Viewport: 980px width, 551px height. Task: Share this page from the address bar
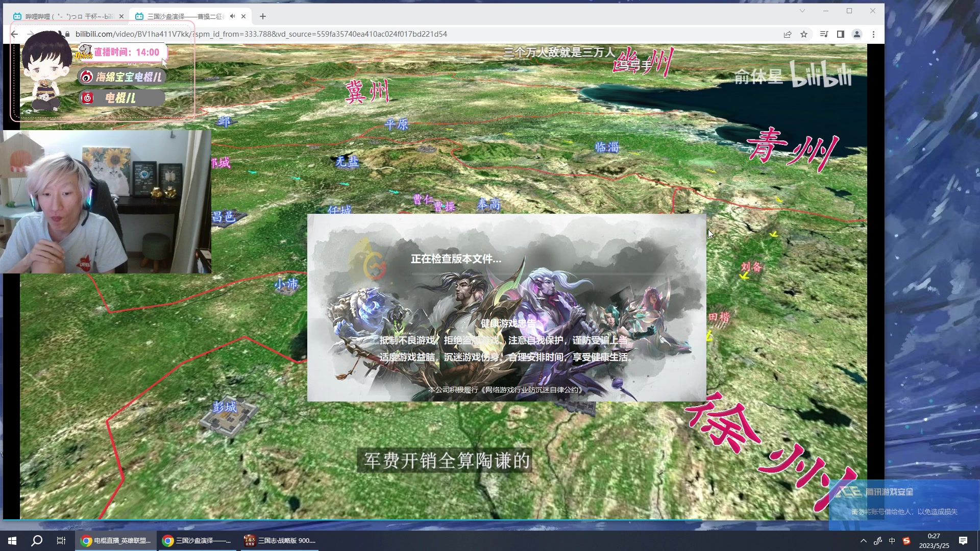pyautogui.click(x=788, y=34)
